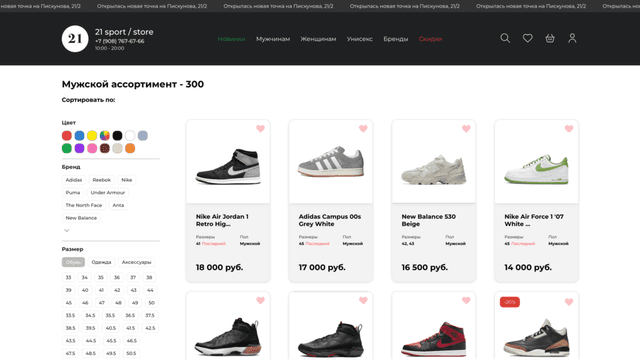
Task: Open the Женщинам menu item
Action: 318,39
